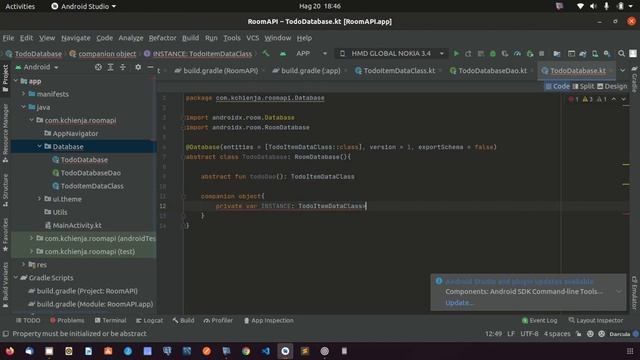640x360 pixels.
Task: Switch editor to Split view
Action: (x=583, y=86)
